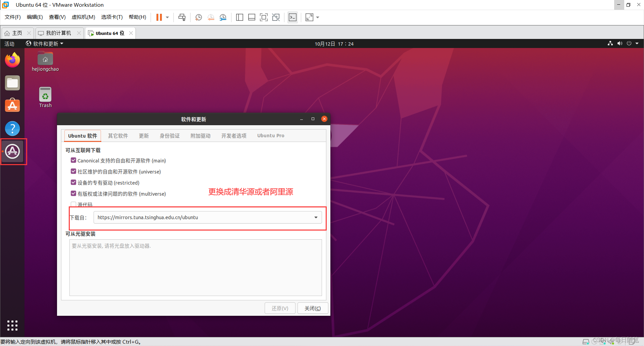Click the take snapshot icon
The image size is (644, 346).
click(199, 17)
